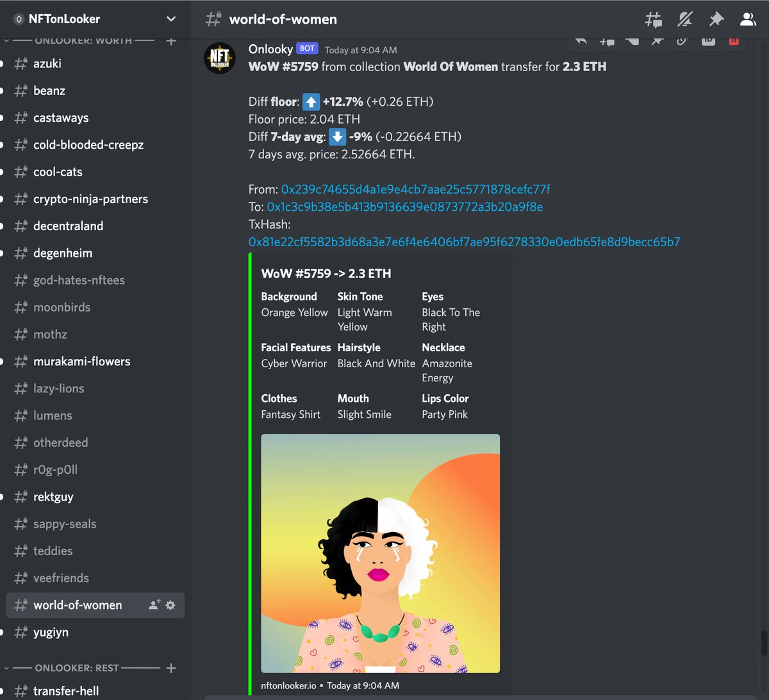Click the nftonlooker.io embed footer text

pos(288,686)
